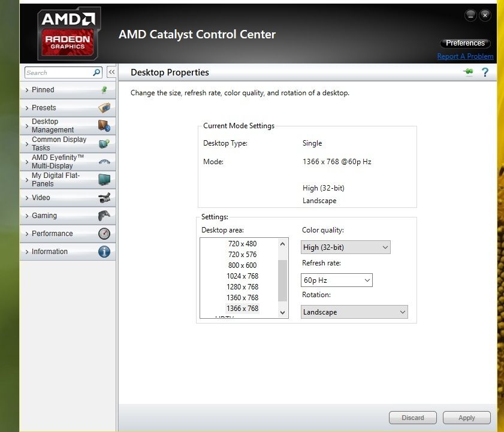The width and height of the screenshot is (504, 432).
Task: Collapse the sidebar with double-chevron button
Action: (111, 72)
